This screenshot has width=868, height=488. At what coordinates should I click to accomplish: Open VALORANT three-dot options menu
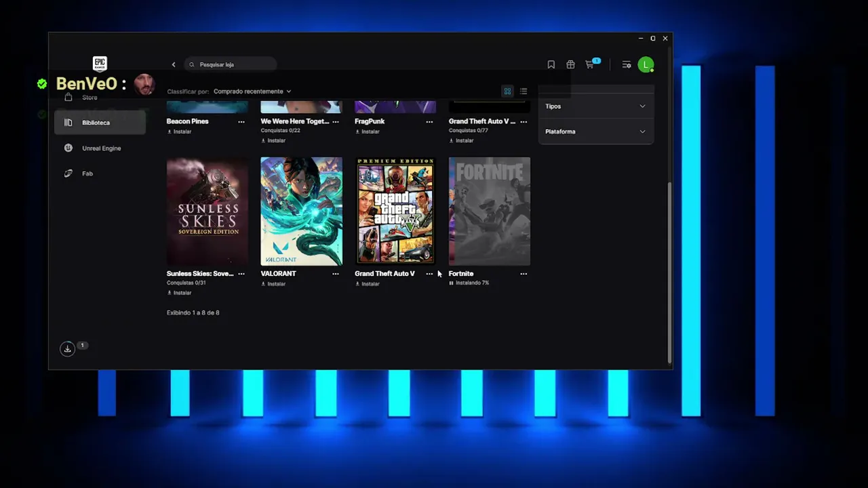[336, 274]
